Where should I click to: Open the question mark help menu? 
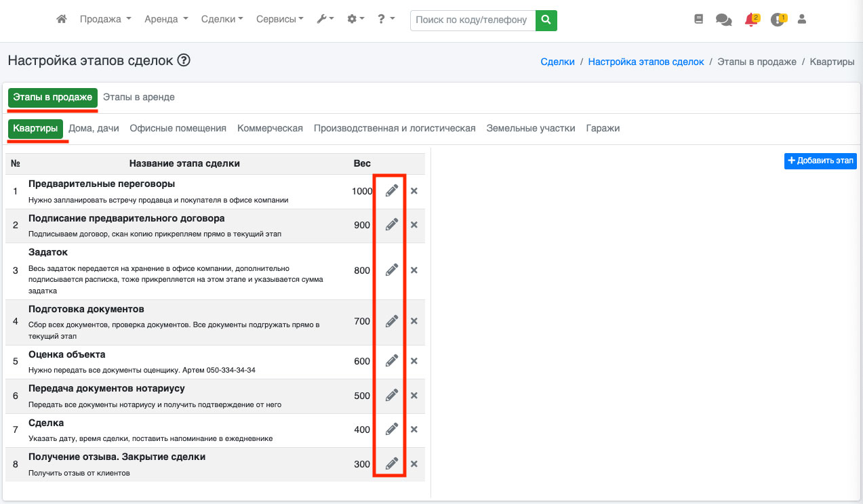pos(386,20)
